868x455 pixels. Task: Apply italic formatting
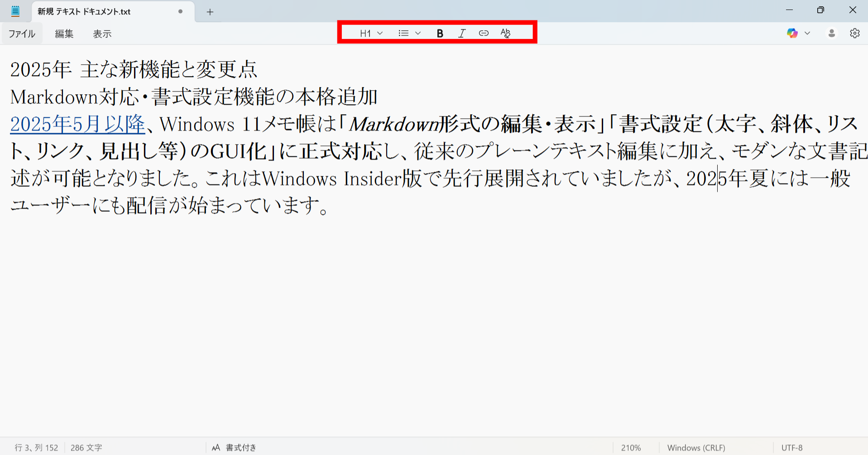coord(461,33)
